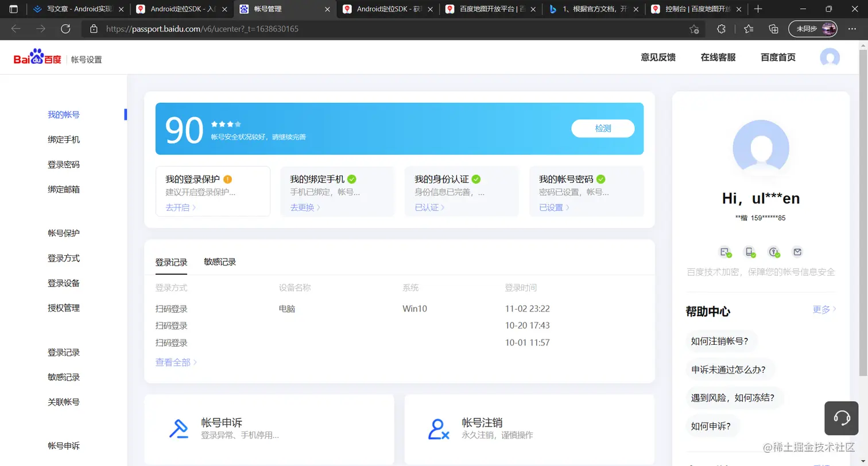Reload the page with the refresh icon
Viewport: 868px width, 466px height.
click(x=65, y=29)
